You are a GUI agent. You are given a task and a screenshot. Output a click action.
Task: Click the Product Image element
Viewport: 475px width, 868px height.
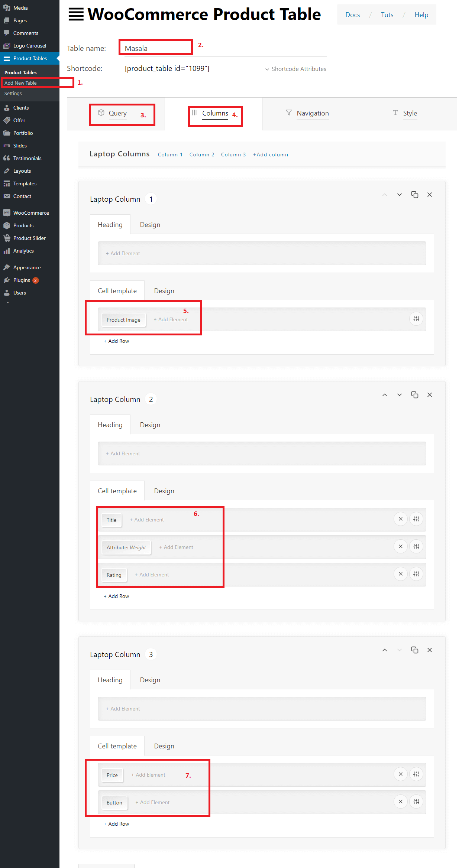point(123,320)
